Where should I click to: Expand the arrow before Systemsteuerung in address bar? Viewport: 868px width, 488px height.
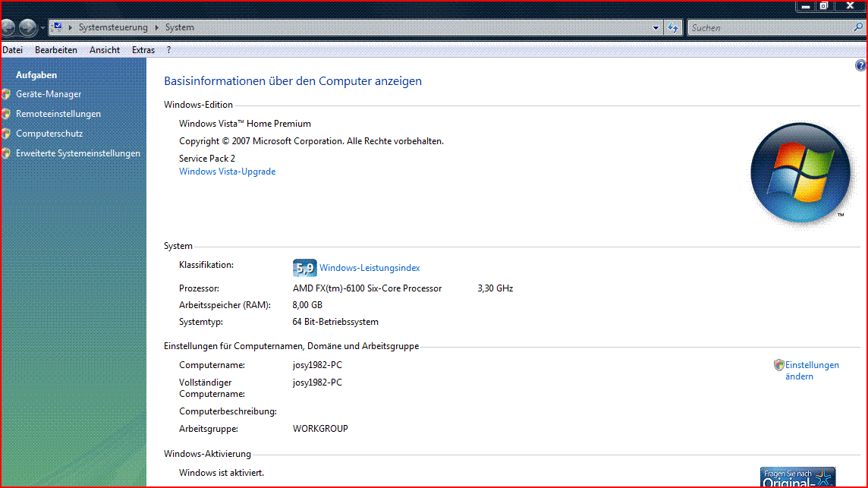(71, 27)
